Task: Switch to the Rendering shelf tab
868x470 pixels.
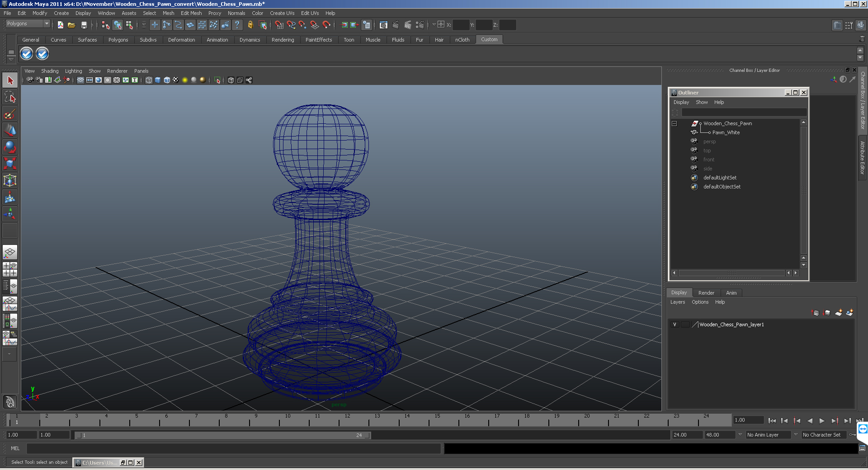Action: tap(283, 40)
